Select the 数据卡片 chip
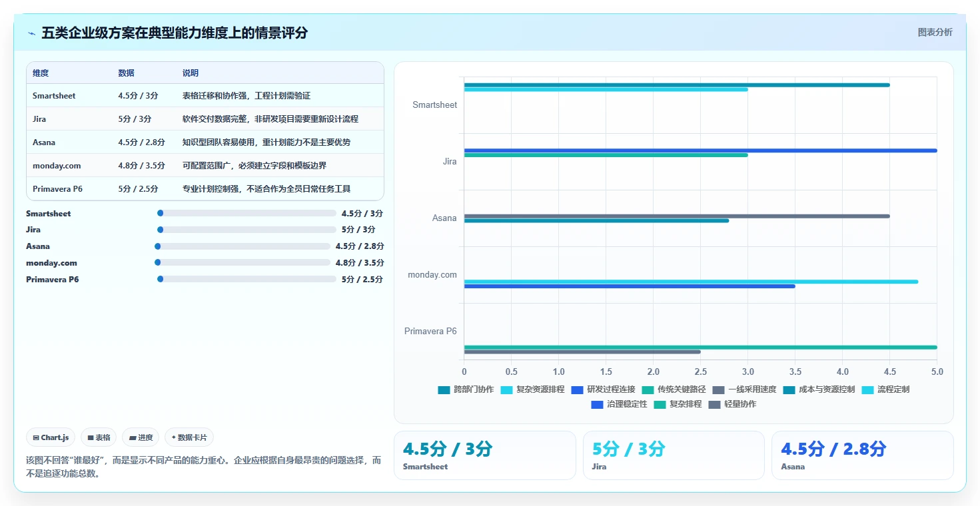 tap(189, 437)
